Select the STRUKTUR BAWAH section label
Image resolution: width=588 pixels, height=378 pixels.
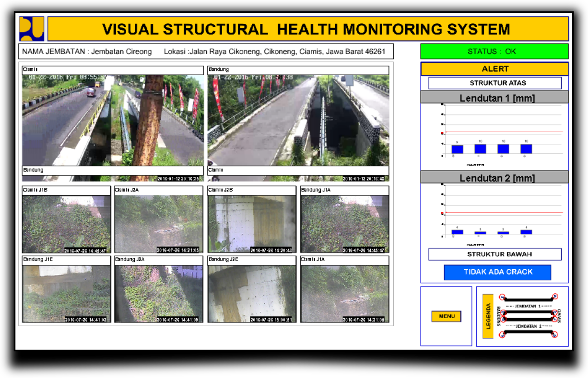point(494,254)
